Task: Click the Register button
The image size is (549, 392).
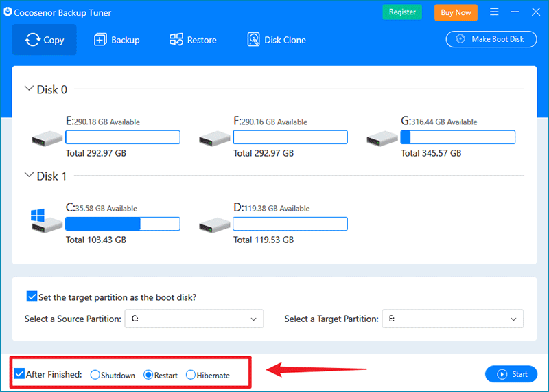Action: pyautogui.click(x=402, y=12)
